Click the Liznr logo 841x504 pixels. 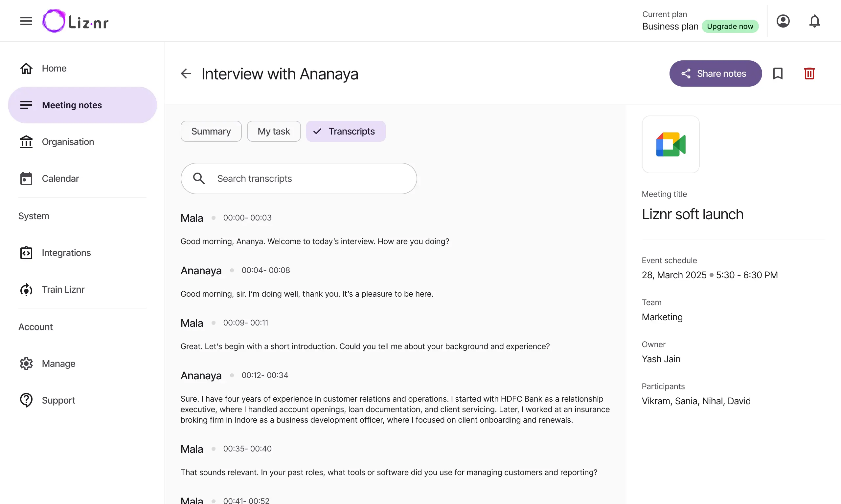(x=76, y=21)
